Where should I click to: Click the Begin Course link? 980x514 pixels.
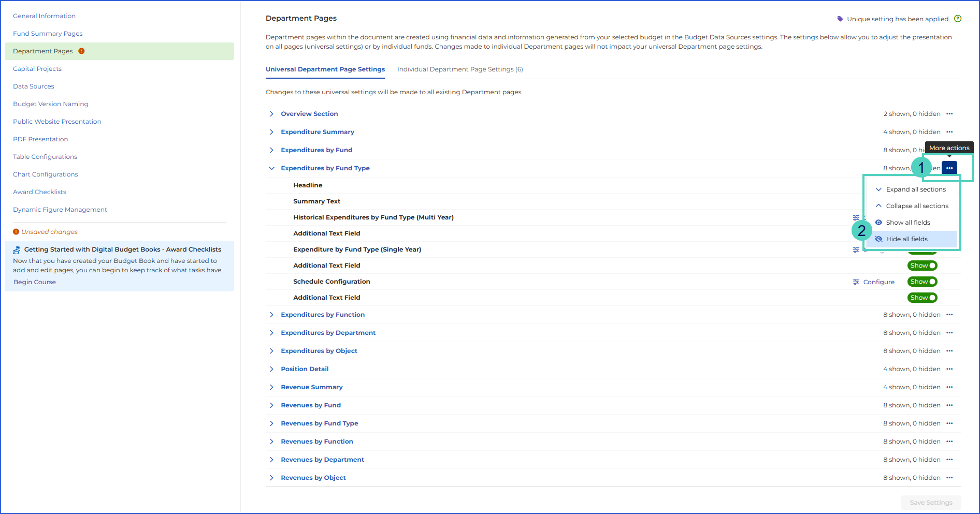tap(35, 282)
